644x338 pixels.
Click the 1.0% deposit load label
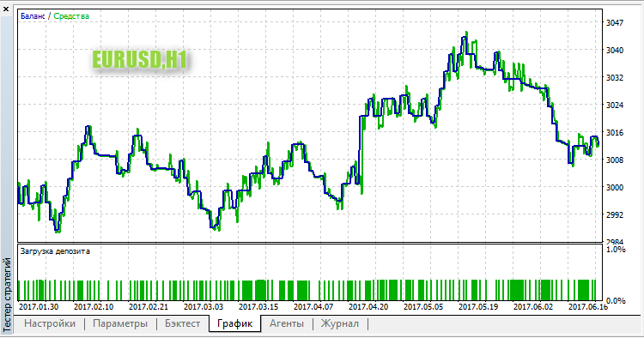(x=616, y=250)
